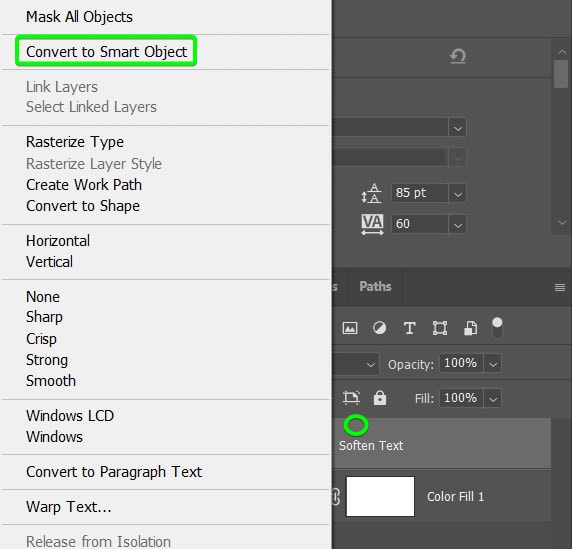
Task: Select the Soften Text layer
Action: click(441, 443)
